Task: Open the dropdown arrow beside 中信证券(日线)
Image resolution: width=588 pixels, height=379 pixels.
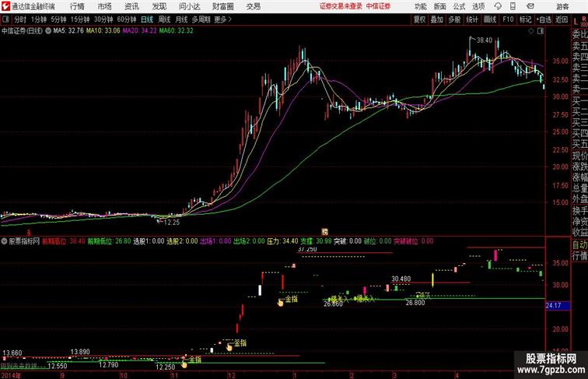Action: [48, 31]
